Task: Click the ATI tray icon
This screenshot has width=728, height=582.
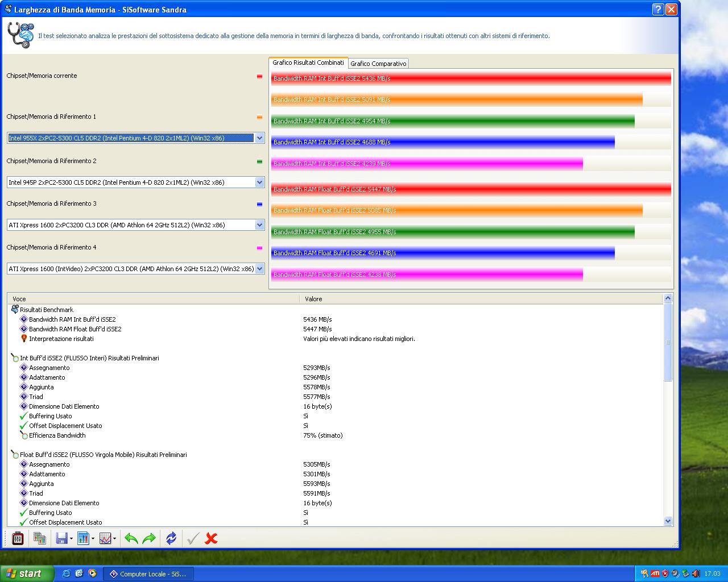Action: (x=655, y=573)
